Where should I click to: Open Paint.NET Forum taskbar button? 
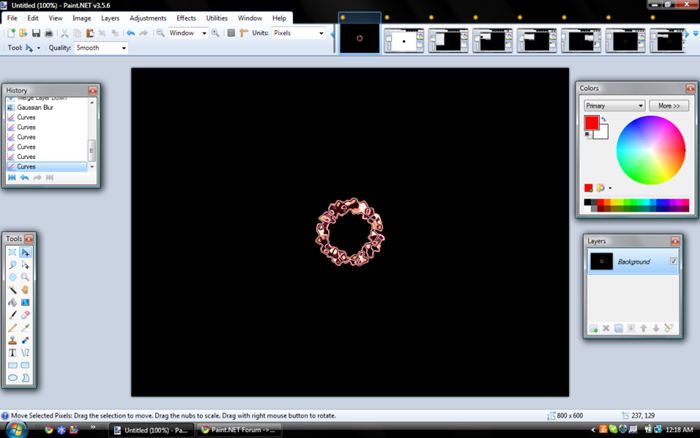[238, 430]
